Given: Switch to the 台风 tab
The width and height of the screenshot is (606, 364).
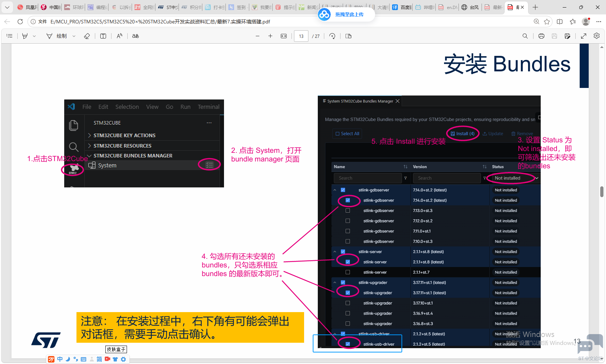Looking at the screenshot, I should click(470, 7).
